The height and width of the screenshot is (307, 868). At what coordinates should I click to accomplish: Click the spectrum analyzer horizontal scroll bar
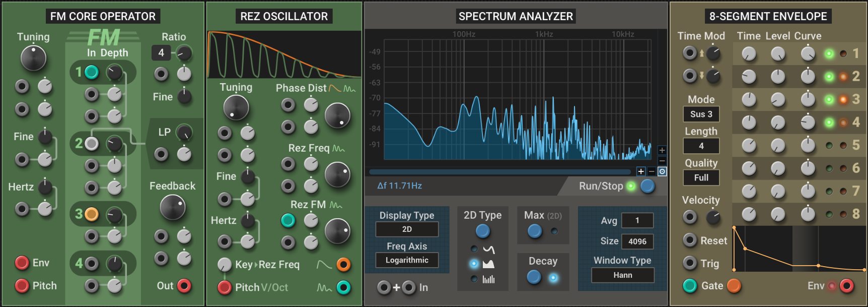tap(498, 172)
